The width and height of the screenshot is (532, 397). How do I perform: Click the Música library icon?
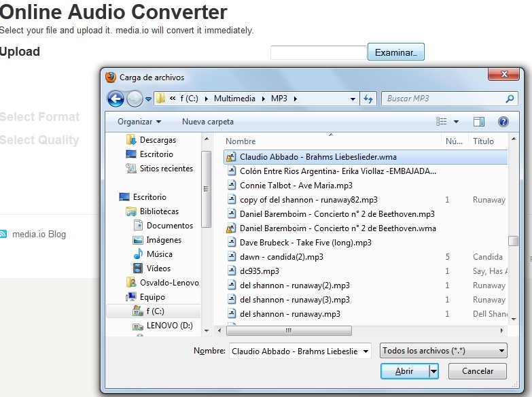[138, 254]
